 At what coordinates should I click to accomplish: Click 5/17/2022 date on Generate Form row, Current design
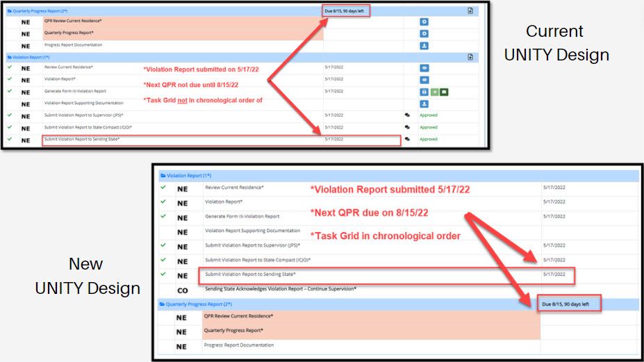[x=334, y=91]
